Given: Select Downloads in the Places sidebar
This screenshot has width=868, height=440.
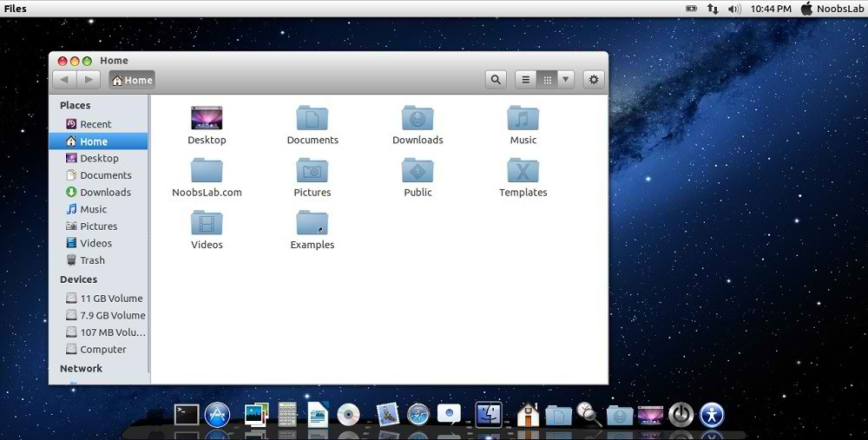Looking at the screenshot, I should 105,193.
